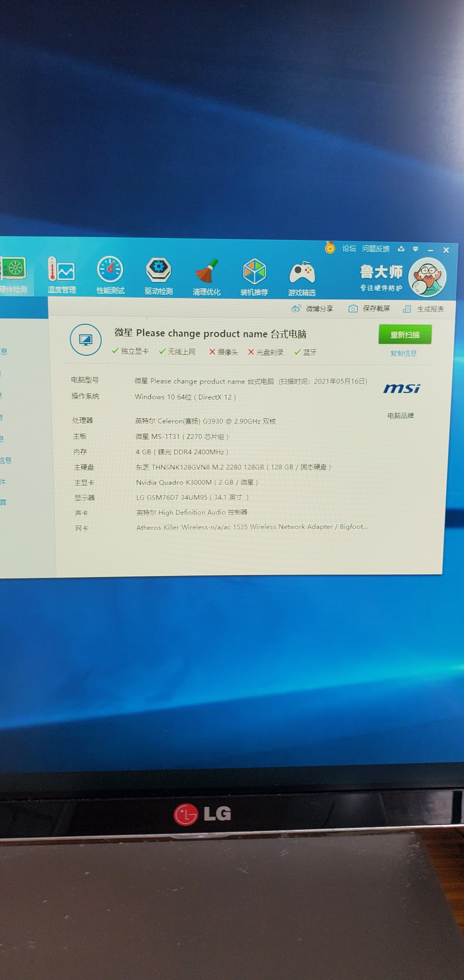The width and height of the screenshot is (464, 980).
Task: Open the 硬件检测 hardware detection tab
Action: (x=14, y=276)
